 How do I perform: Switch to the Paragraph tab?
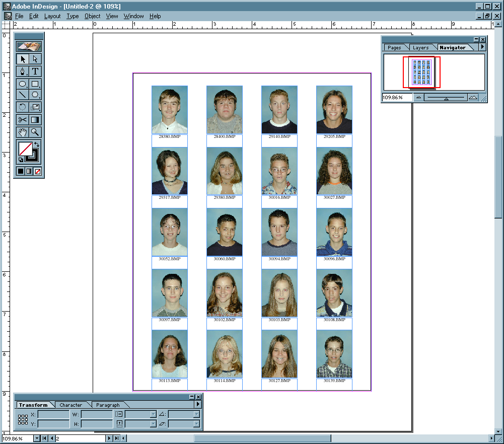pyautogui.click(x=108, y=405)
